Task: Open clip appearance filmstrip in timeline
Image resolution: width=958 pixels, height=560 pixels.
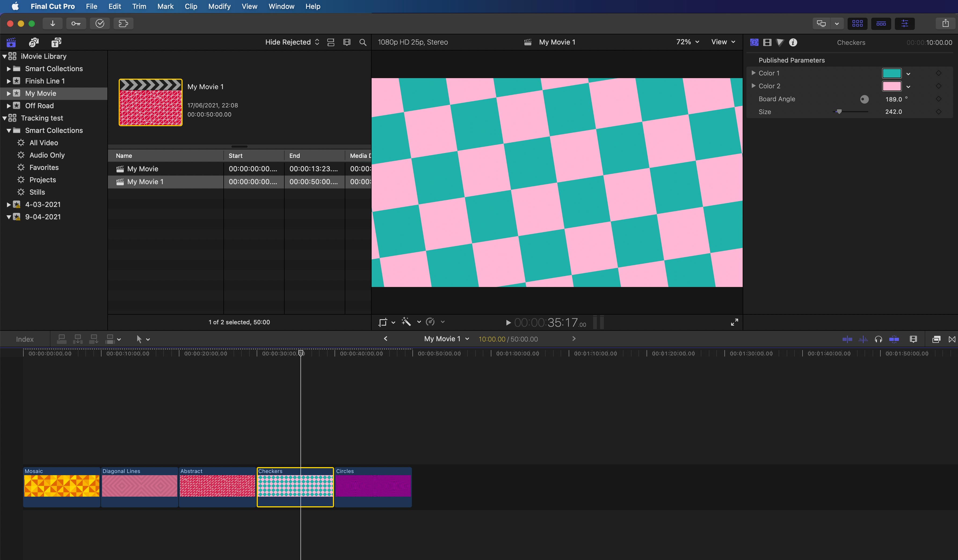Action: pyautogui.click(x=913, y=339)
